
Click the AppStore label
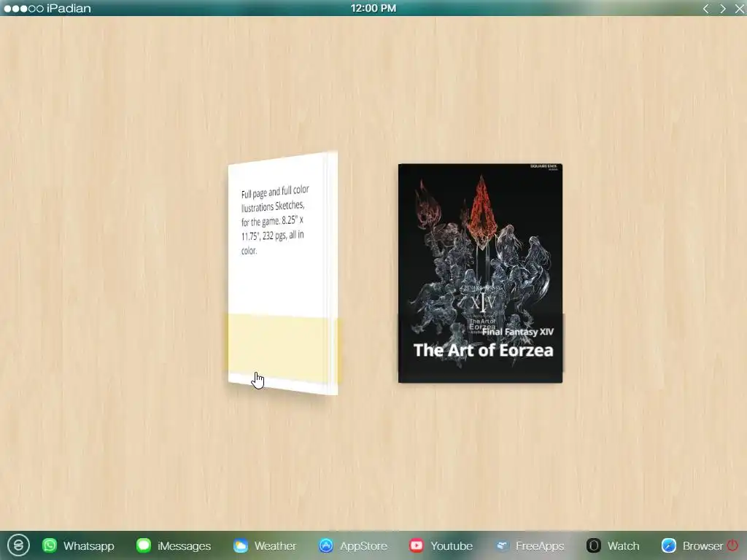point(363,545)
